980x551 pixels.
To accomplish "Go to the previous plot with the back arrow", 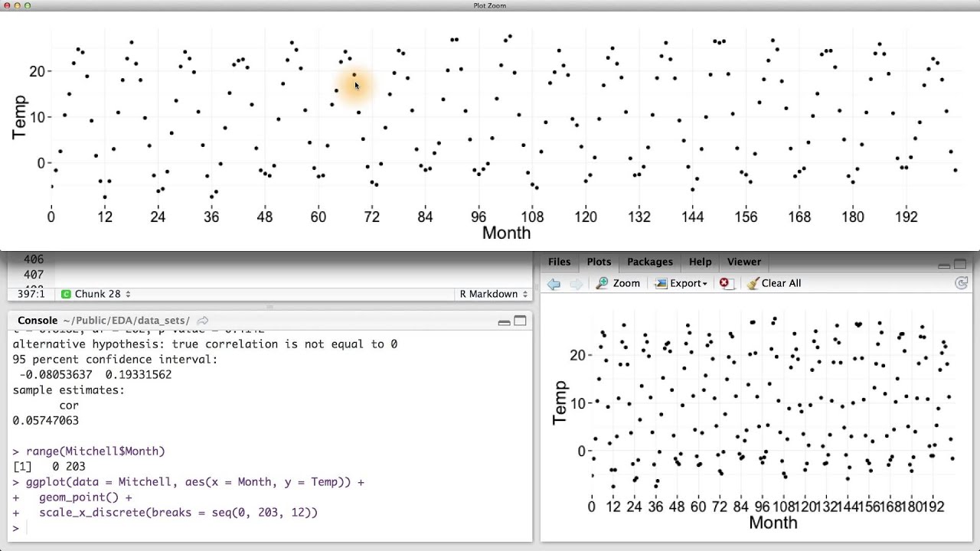I will [x=554, y=284].
